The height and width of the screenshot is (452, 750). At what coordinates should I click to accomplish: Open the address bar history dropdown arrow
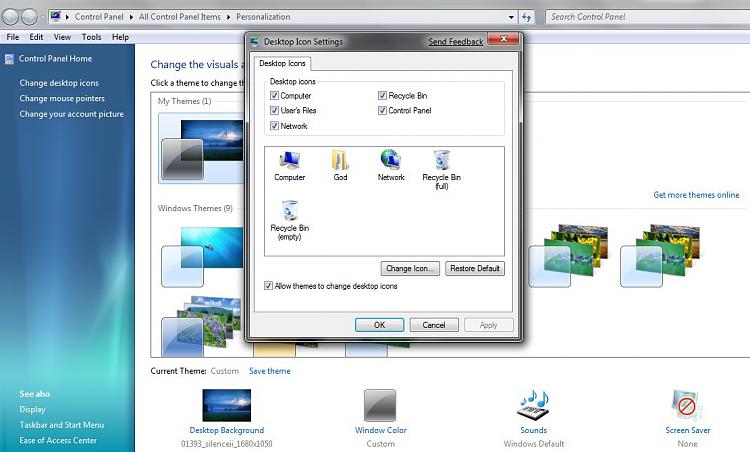coord(512,17)
